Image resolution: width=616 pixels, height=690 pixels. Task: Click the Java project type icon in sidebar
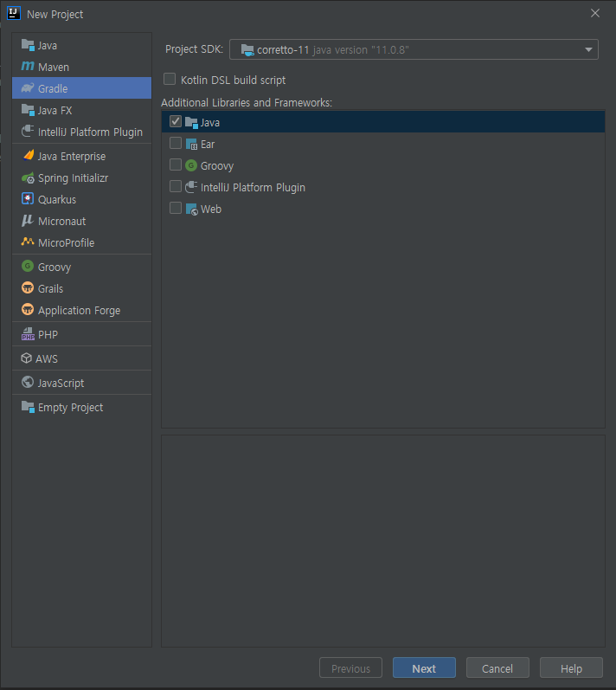pos(28,45)
